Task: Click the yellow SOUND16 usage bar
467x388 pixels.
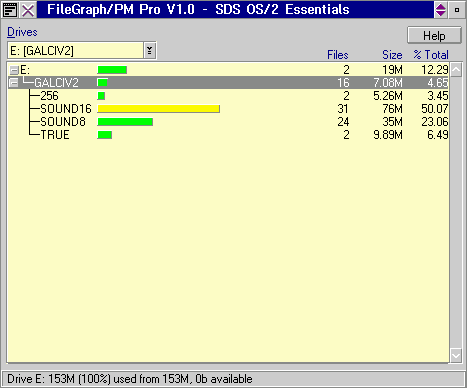Action: [x=158, y=109]
